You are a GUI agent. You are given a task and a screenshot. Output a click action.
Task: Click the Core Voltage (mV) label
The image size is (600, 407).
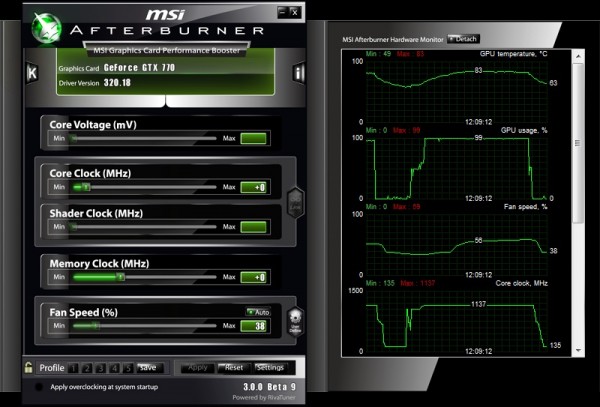tap(93, 125)
